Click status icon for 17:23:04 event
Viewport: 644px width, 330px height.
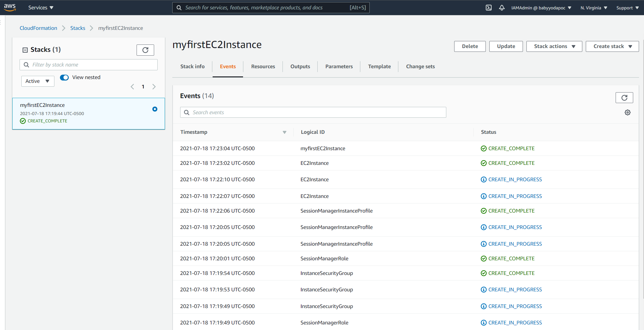484,148
